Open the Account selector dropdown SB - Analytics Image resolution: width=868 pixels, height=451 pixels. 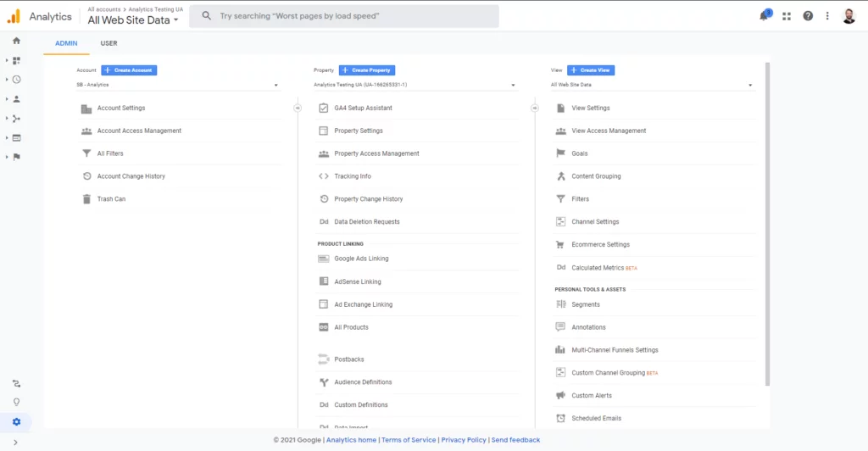pyautogui.click(x=177, y=85)
